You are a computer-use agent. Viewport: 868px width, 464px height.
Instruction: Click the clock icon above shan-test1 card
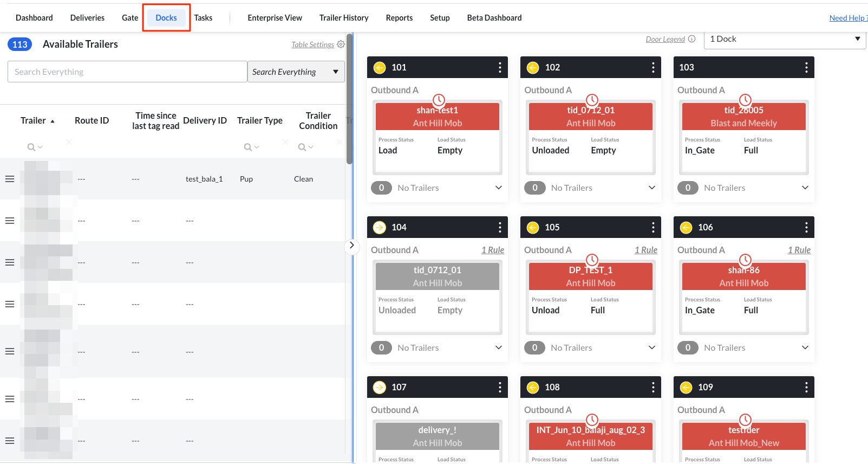[439, 100]
